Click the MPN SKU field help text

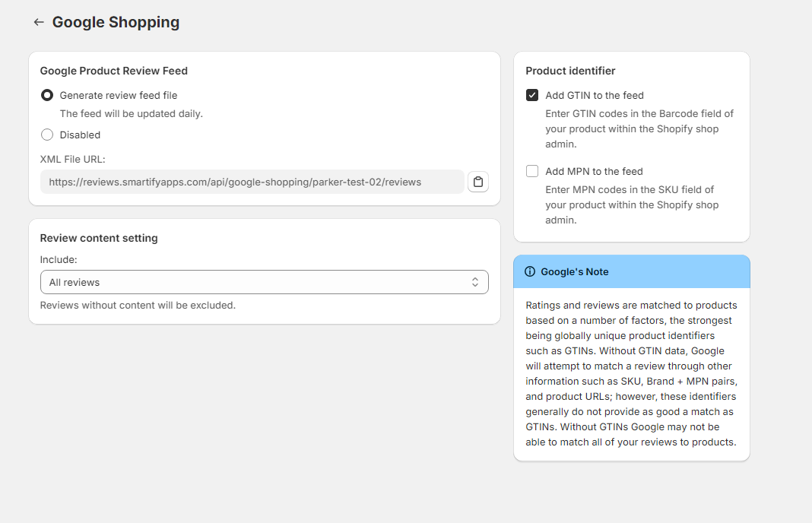tap(632, 205)
